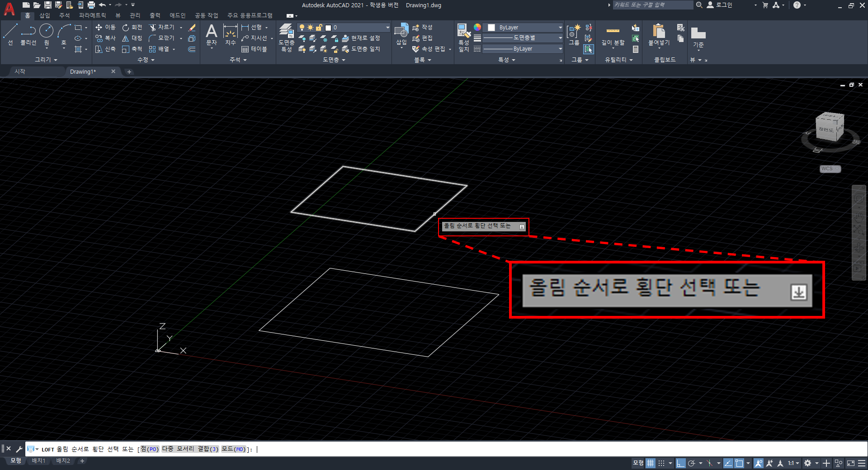
Task: Click the 모드(MO) command option
Action: 233,449
